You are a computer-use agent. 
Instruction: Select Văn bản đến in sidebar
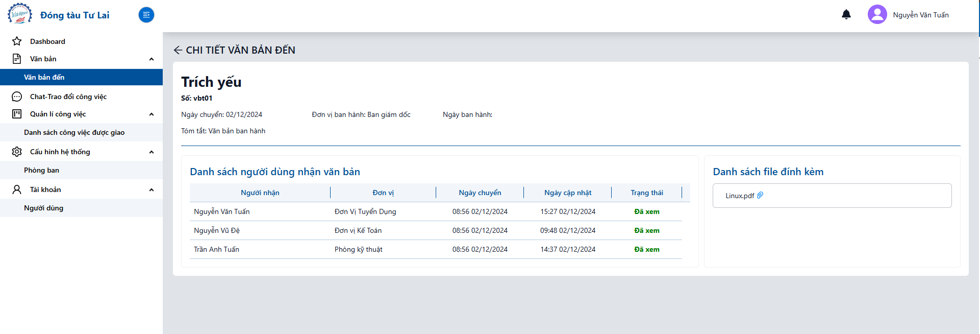[x=81, y=77]
